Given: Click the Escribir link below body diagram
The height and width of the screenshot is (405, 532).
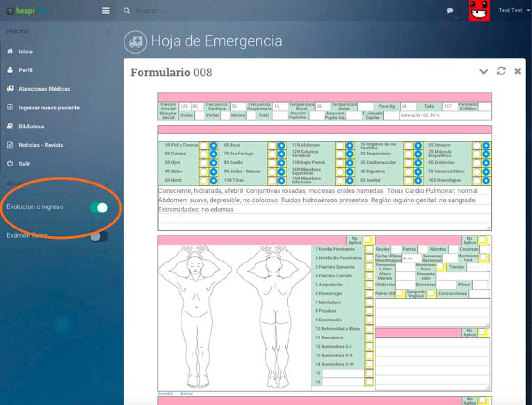Looking at the screenshot, I should point(167,393).
